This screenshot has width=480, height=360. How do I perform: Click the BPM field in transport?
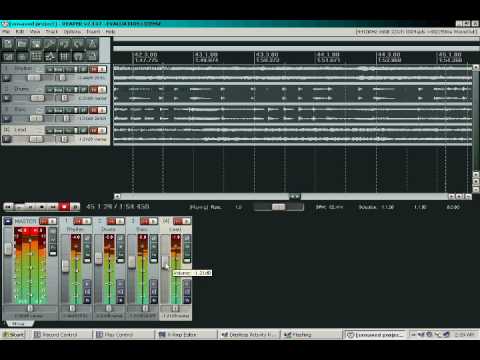329,207
